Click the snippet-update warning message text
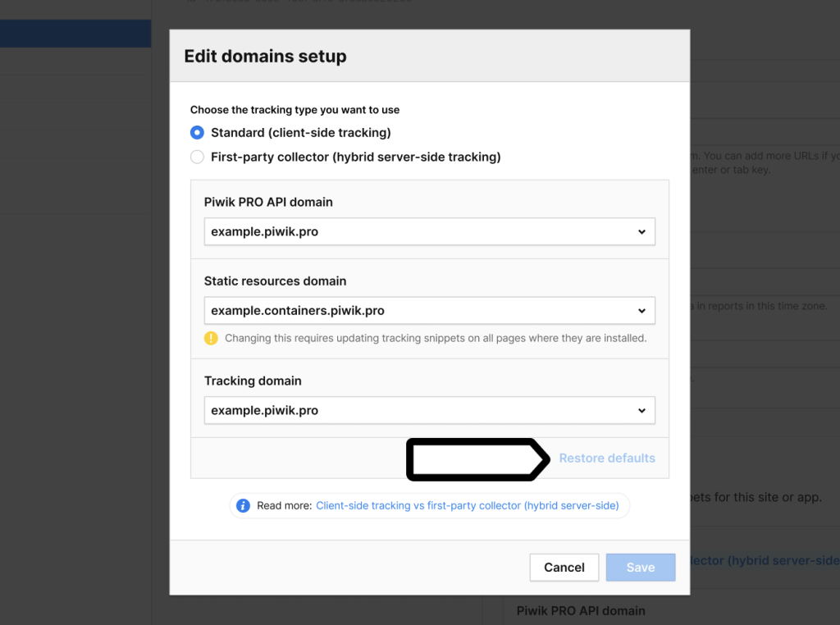Image resolution: width=840 pixels, height=625 pixels. coord(436,338)
